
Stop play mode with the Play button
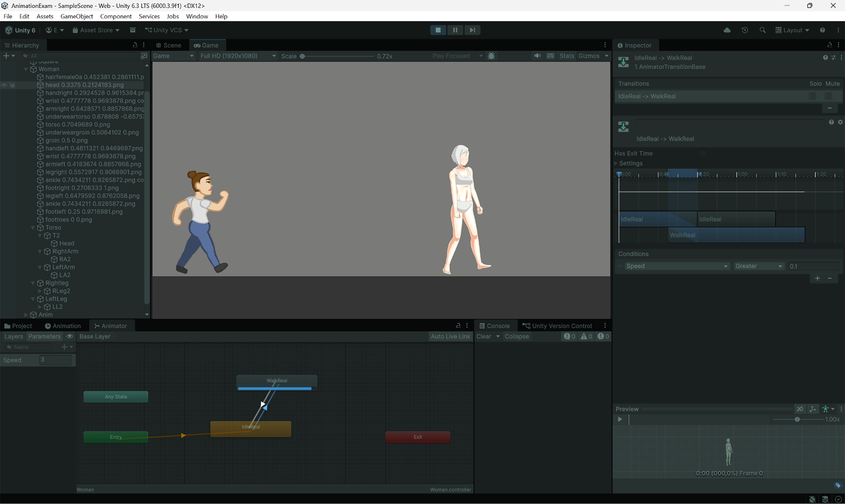438,30
